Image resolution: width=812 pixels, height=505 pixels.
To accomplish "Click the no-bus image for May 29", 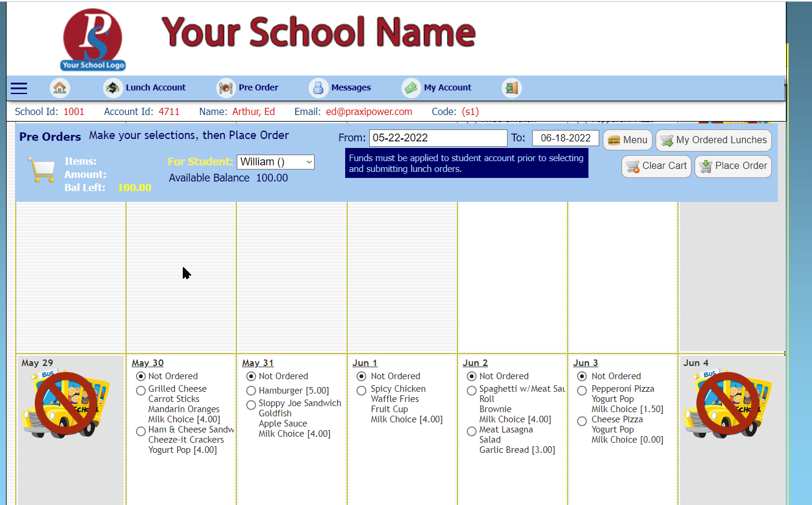I will [66, 403].
